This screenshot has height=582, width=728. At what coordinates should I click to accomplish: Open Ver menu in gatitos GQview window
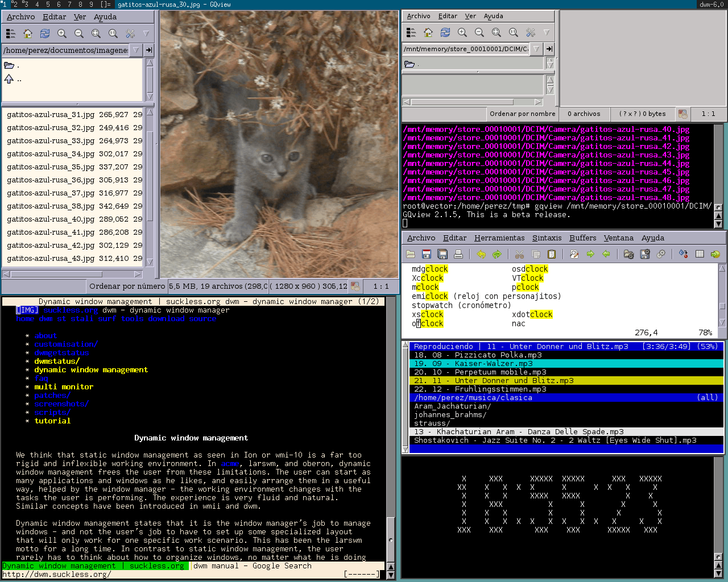pyautogui.click(x=80, y=17)
